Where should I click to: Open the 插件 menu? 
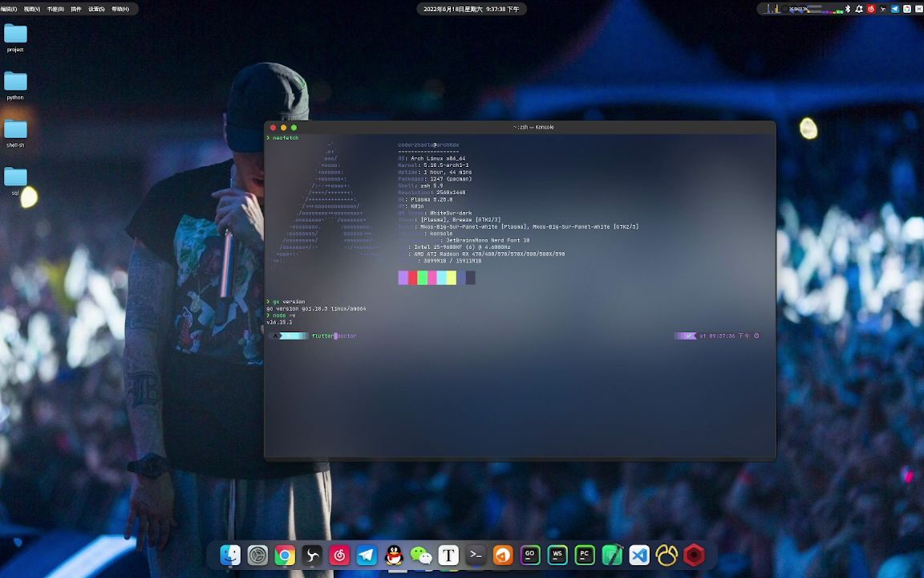coord(76,10)
